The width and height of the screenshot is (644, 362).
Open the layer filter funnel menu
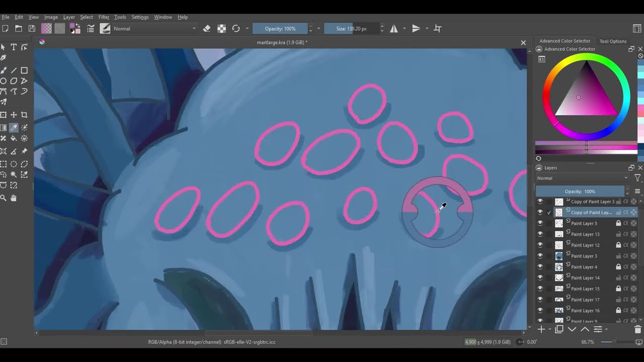pos(637,178)
